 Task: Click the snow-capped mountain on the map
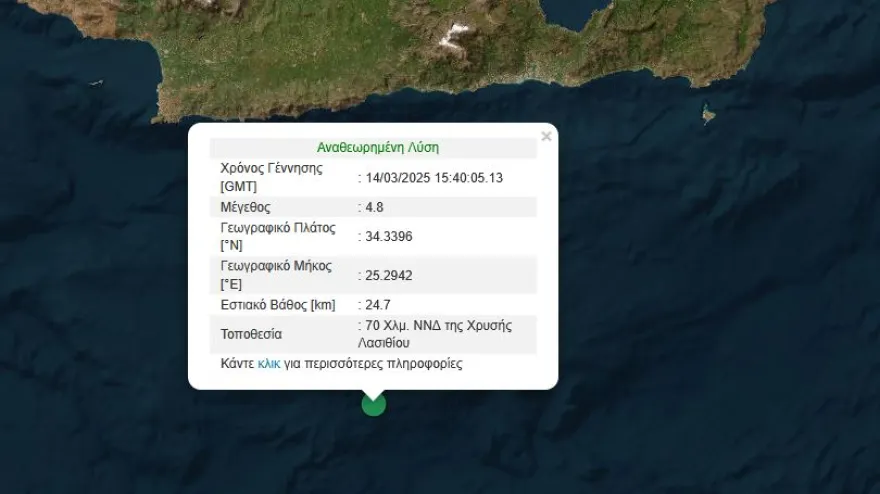pyautogui.click(x=455, y=39)
